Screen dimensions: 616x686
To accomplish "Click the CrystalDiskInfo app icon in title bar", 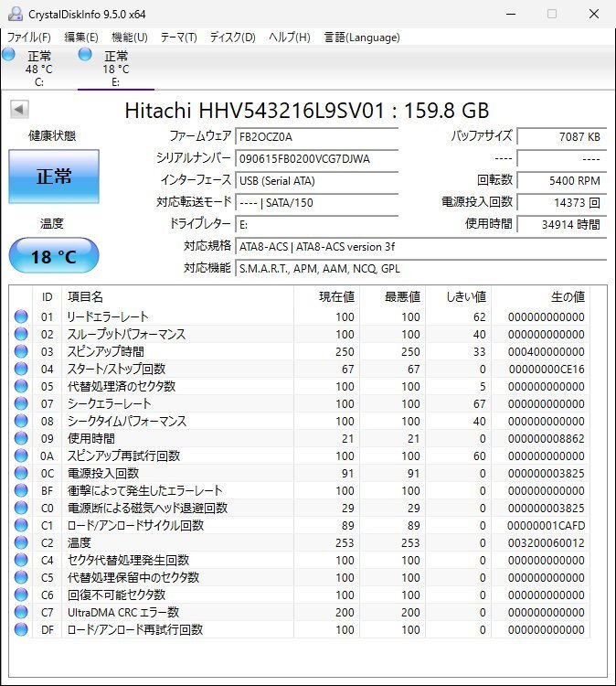I will [16, 14].
